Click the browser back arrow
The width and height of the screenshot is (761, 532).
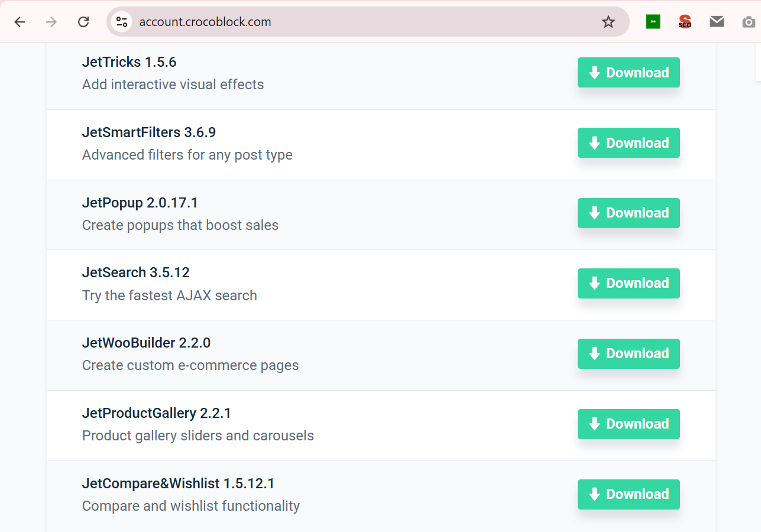click(x=20, y=22)
